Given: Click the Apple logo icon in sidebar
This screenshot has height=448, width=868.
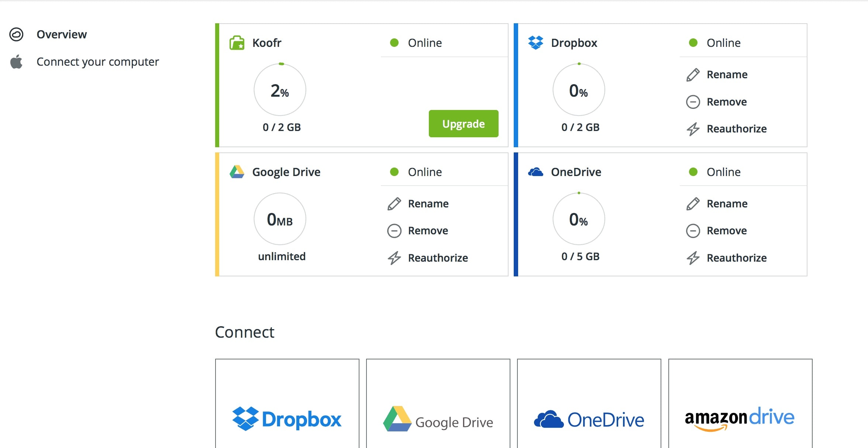Looking at the screenshot, I should (x=16, y=62).
